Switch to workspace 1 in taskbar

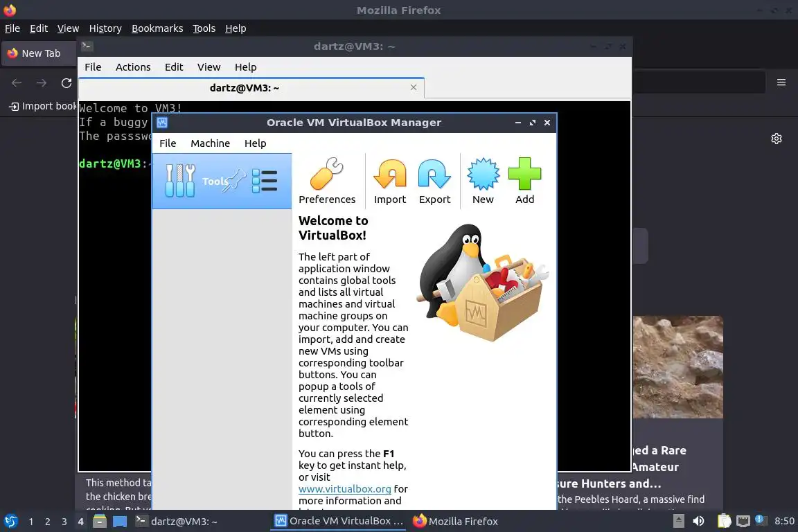31,522
